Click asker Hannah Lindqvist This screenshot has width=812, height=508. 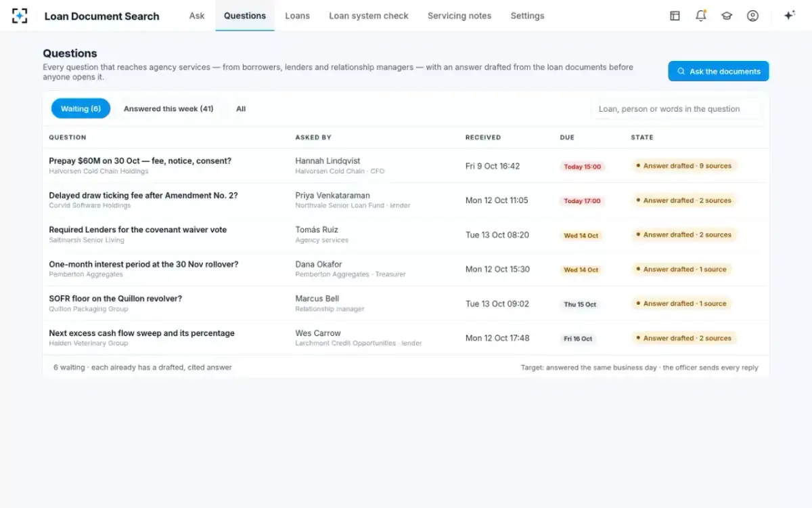(x=328, y=161)
